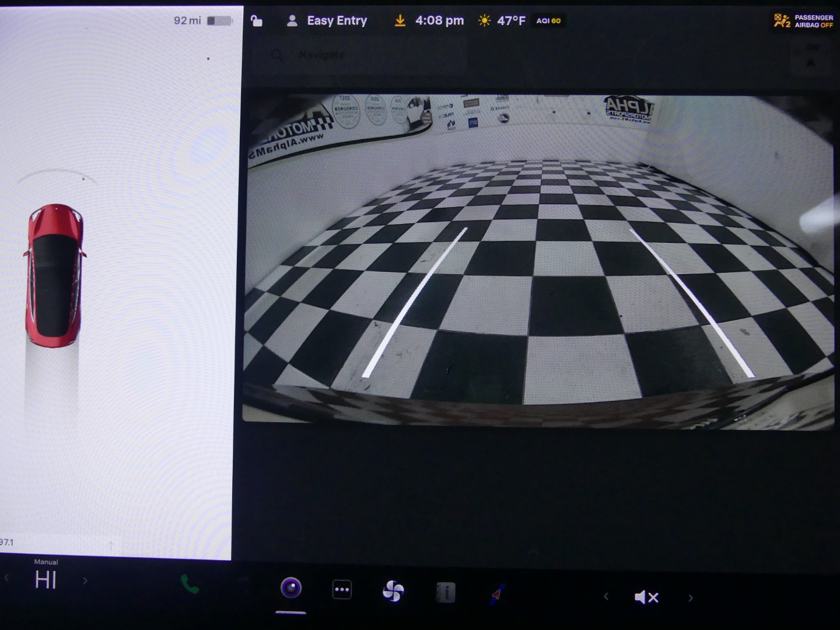Launch the navigation arrow app

[498, 594]
